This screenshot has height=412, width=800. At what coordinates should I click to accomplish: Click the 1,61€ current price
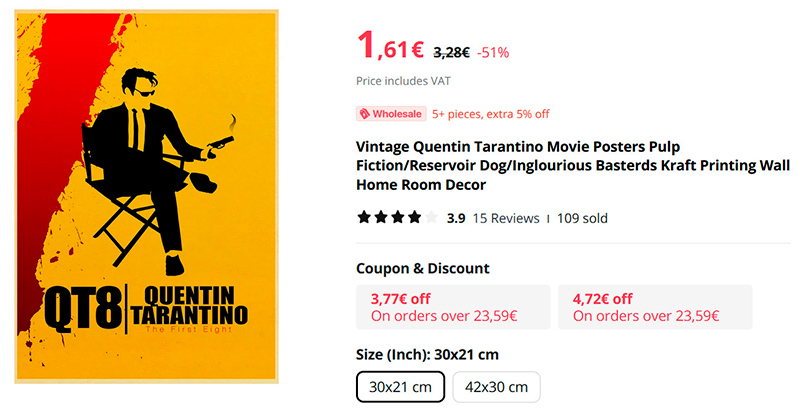pyautogui.click(x=390, y=47)
